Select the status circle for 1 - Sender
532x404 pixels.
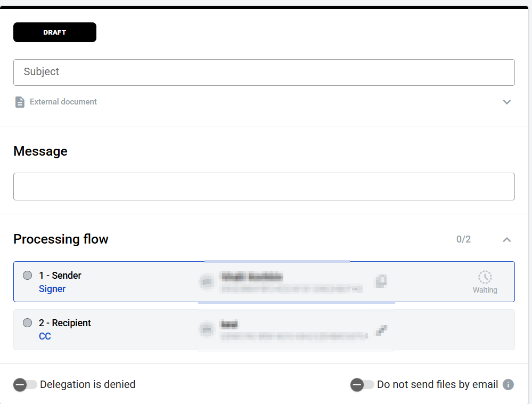pyautogui.click(x=28, y=276)
